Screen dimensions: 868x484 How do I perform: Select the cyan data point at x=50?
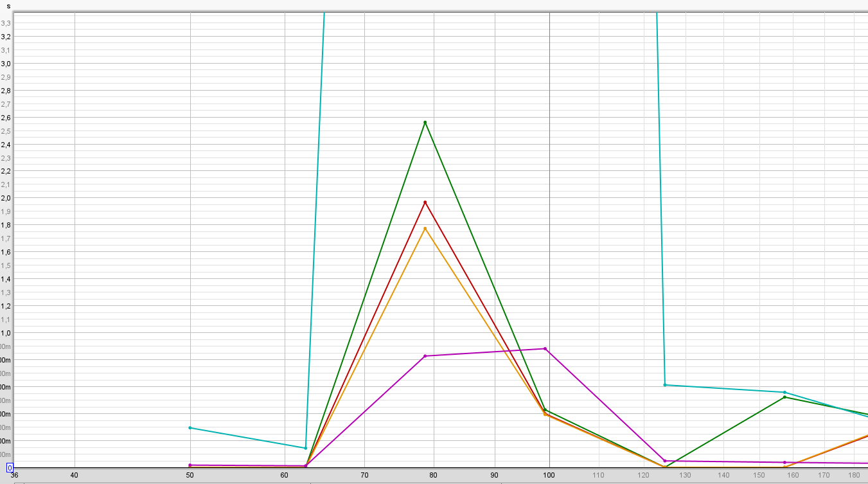(x=190, y=427)
